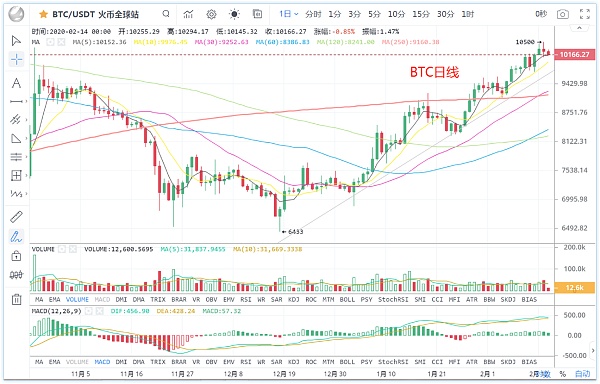Screen dimensions: 600x384
Task: Toggle hide all drawings icon
Action: click(x=16, y=275)
